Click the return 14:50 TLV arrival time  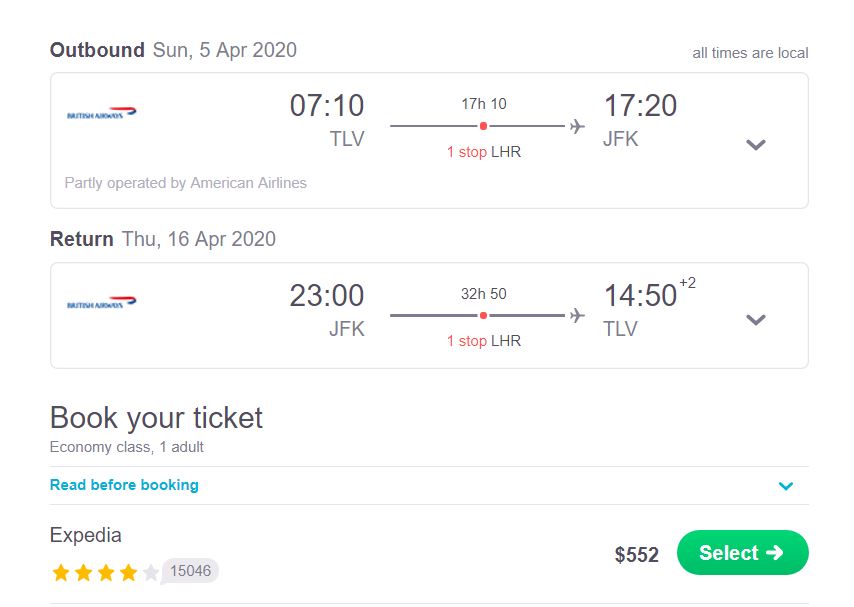click(640, 296)
